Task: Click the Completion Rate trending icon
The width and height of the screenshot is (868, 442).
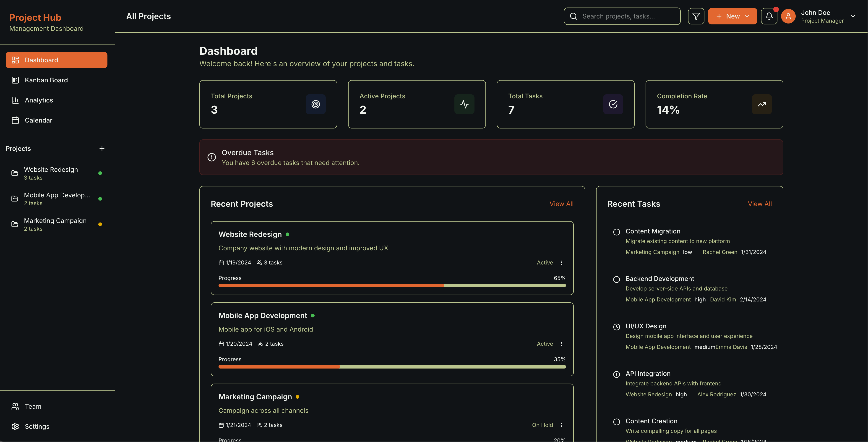Action: coord(762,104)
